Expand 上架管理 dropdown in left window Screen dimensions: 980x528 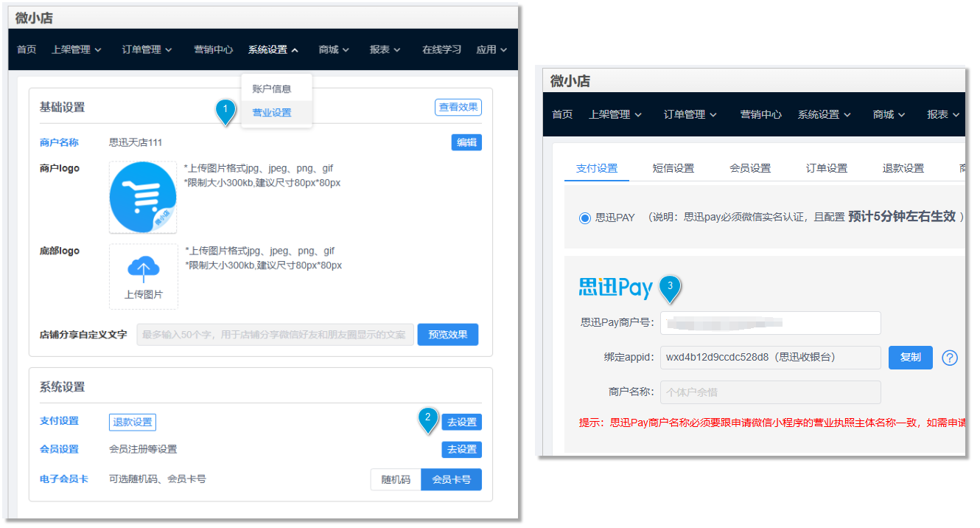(x=76, y=49)
